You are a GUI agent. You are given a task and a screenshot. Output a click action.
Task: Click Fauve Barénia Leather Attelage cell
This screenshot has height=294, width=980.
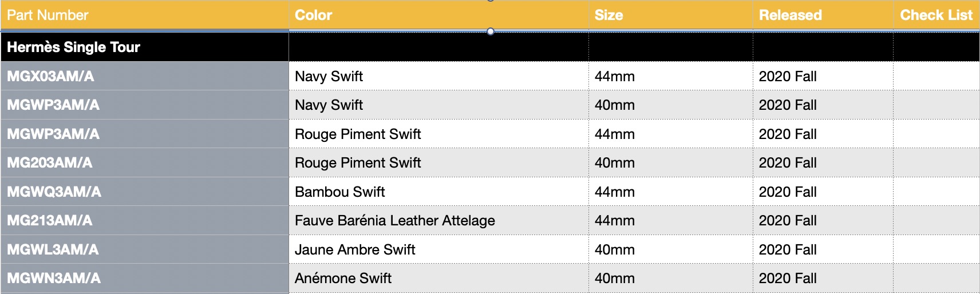[x=438, y=220]
